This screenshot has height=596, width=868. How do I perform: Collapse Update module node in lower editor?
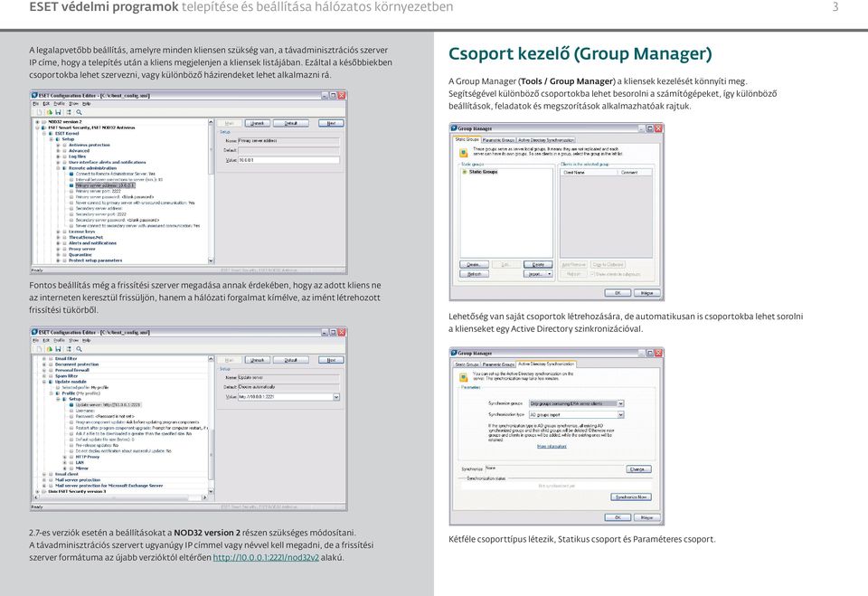coord(44,382)
